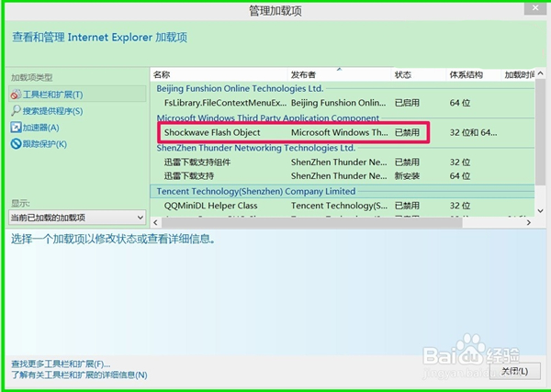Image resolution: width=551 pixels, height=392 pixels.
Task: Click the Beijing Funshion Onlin... publisher cell
Action: [x=338, y=103]
